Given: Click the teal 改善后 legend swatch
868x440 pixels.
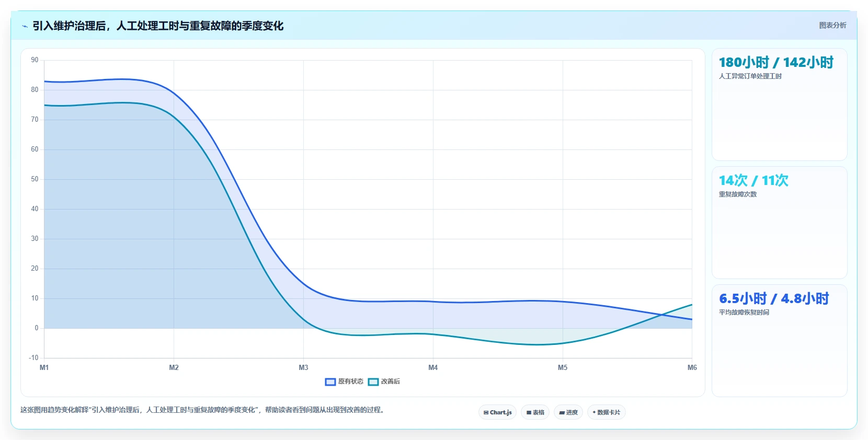Looking at the screenshot, I should pyautogui.click(x=373, y=382).
